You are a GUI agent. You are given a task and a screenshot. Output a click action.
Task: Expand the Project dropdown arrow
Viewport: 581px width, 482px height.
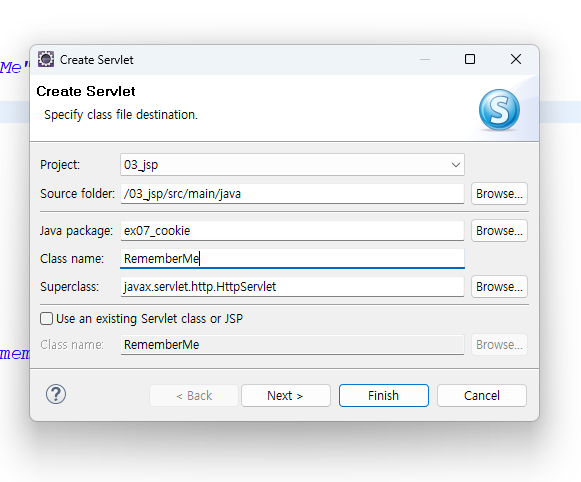[x=456, y=165]
